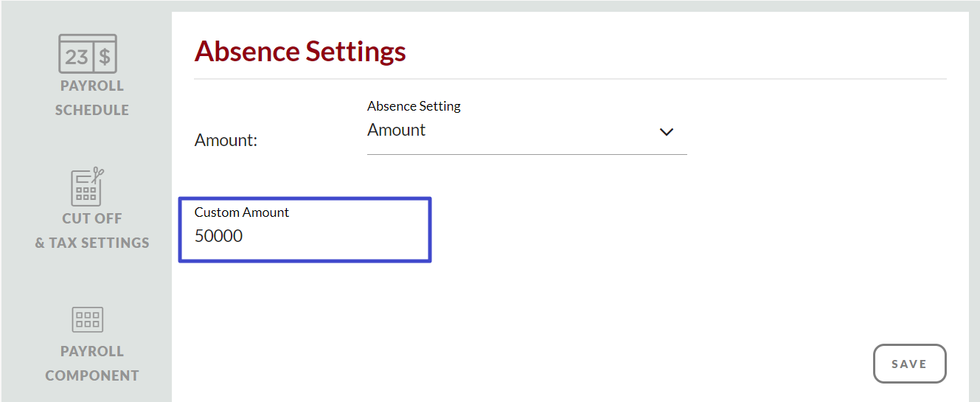Click the 50000 value in Custom Amount
980x402 pixels.
[218, 236]
